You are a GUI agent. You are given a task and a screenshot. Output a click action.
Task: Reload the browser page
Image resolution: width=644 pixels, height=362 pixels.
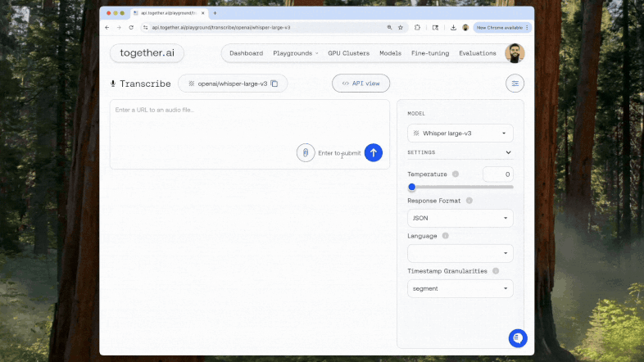click(131, 28)
